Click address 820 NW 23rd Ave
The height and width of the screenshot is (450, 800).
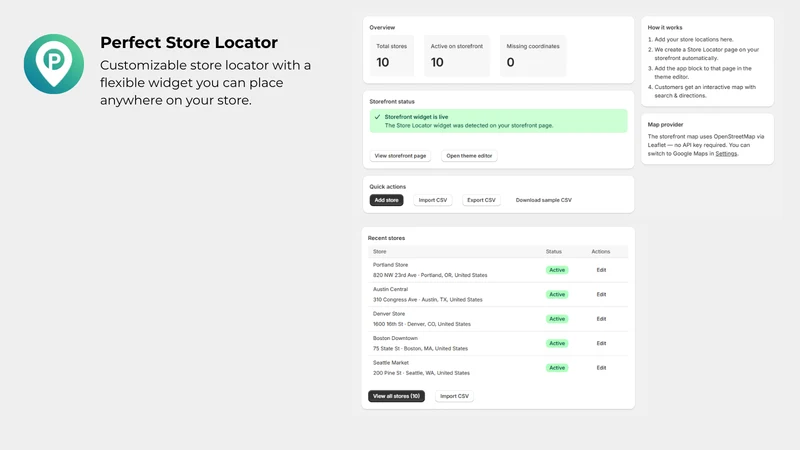(430, 275)
